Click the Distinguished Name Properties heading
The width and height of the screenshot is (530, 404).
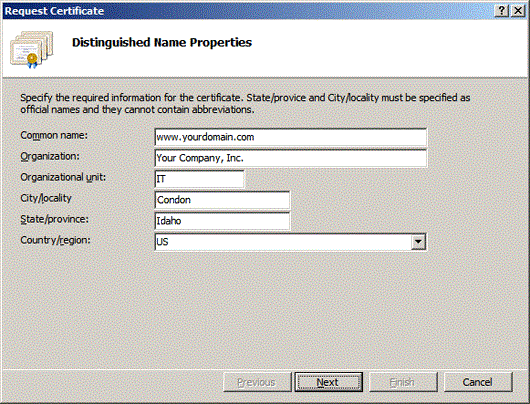(x=162, y=43)
